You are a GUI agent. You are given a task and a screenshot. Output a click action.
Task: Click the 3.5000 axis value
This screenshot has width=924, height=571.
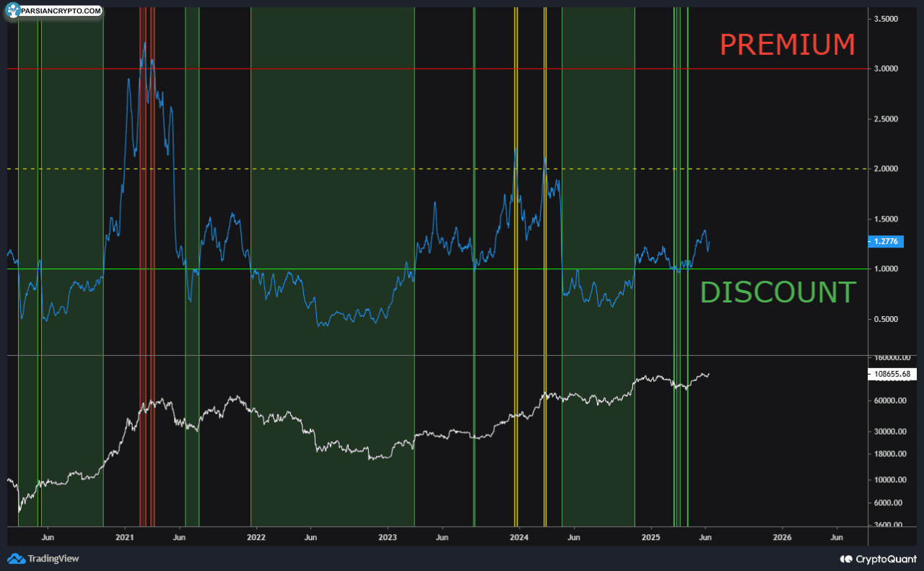pyautogui.click(x=886, y=19)
